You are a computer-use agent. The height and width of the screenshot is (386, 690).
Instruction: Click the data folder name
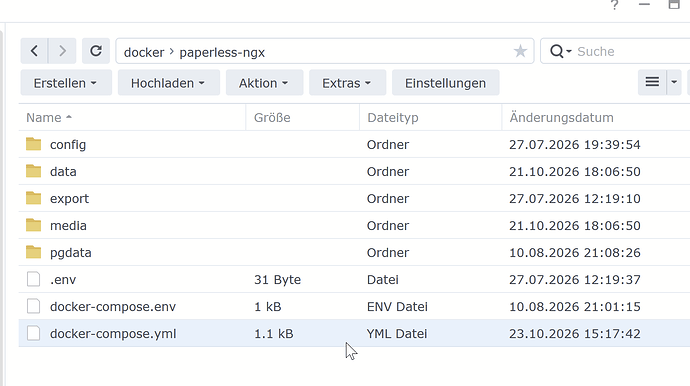[63, 172]
